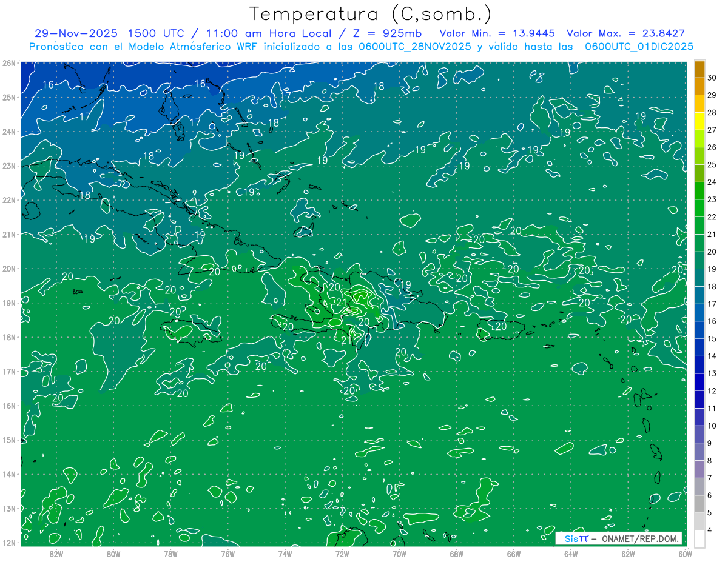Image resolution: width=728 pixels, height=562 pixels.
Task: Click the "14N" latitude axis label
Action: pyautogui.click(x=9, y=474)
